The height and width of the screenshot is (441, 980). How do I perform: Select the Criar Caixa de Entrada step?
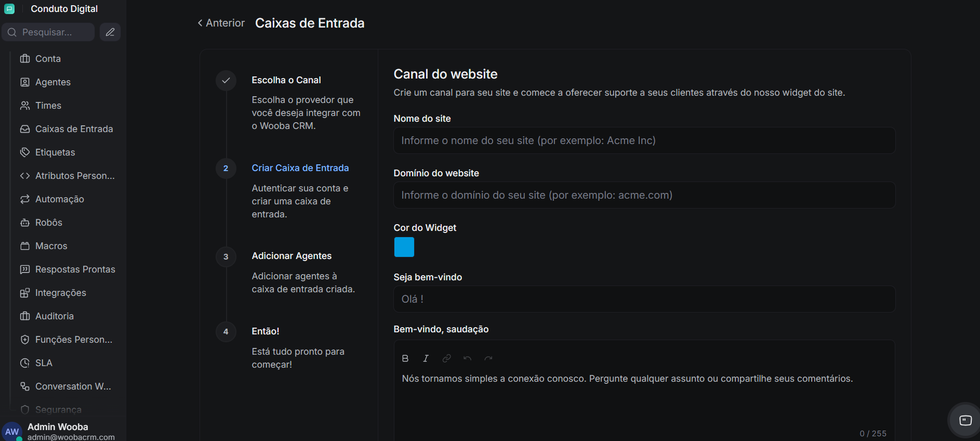300,168
